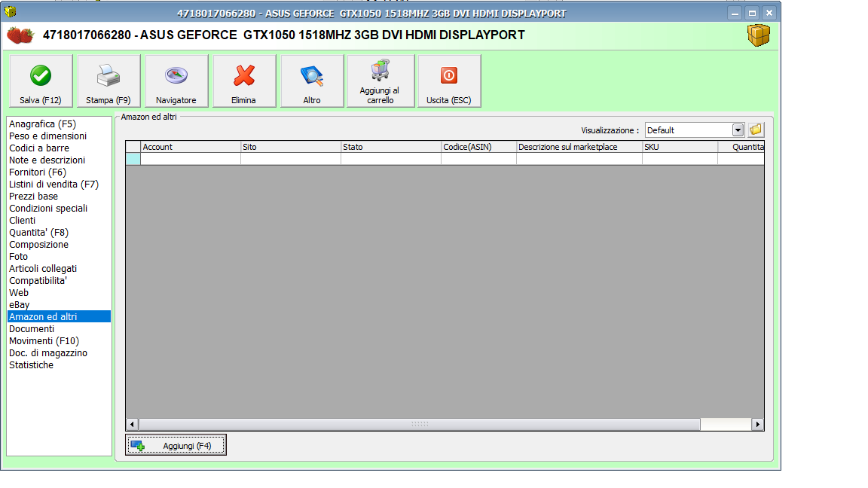Screen dimensions: 868x488
Task: Click the Codice(ASIN) column header
Action: pyautogui.click(x=479, y=147)
